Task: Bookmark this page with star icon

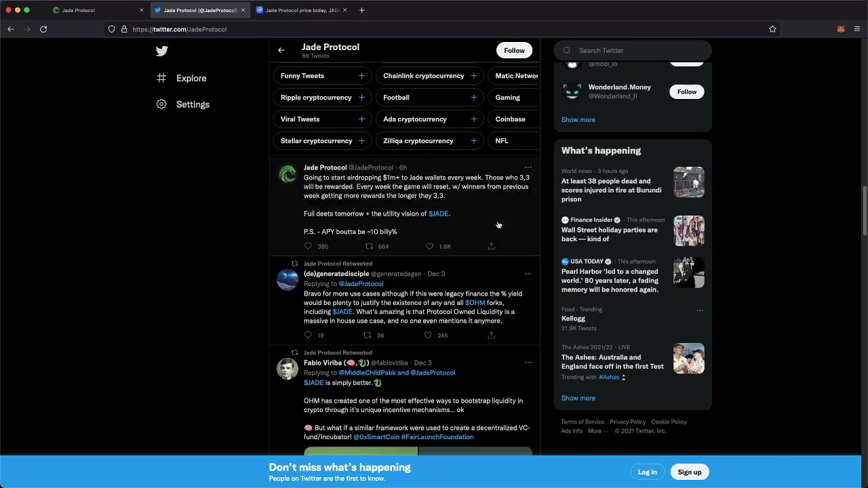Action: (x=772, y=29)
